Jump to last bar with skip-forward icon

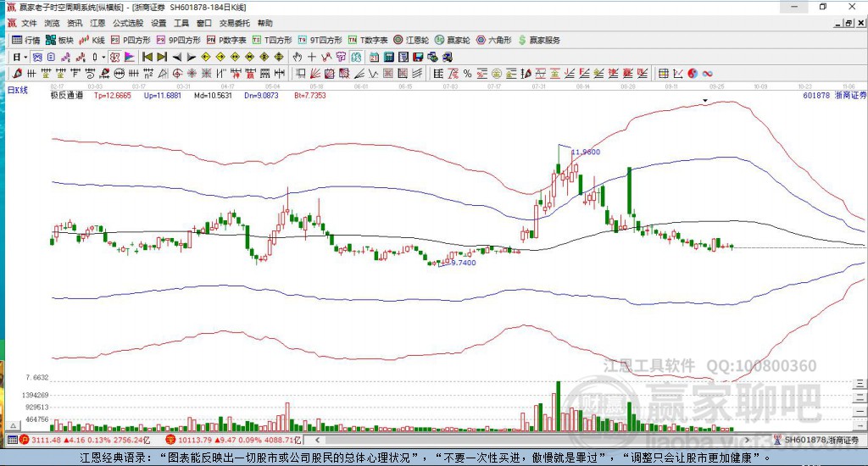click(x=162, y=57)
